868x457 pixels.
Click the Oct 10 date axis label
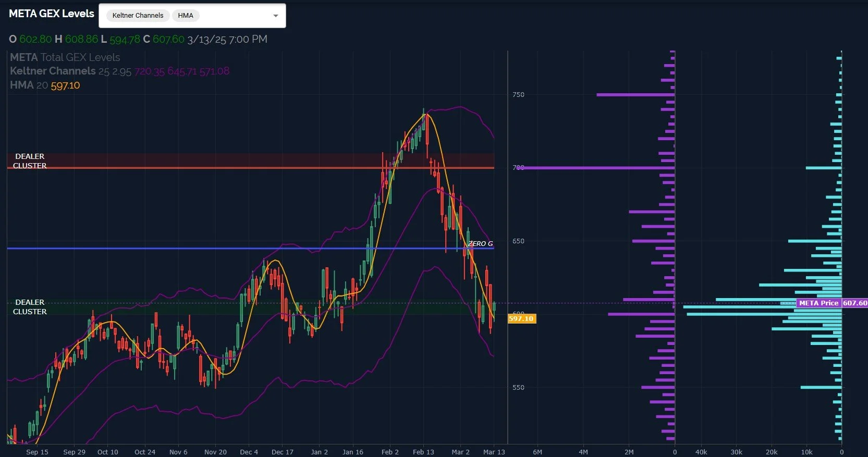coord(108,452)
